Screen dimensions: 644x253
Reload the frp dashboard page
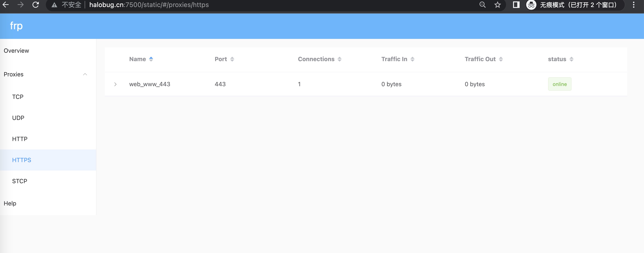[36, 5]
